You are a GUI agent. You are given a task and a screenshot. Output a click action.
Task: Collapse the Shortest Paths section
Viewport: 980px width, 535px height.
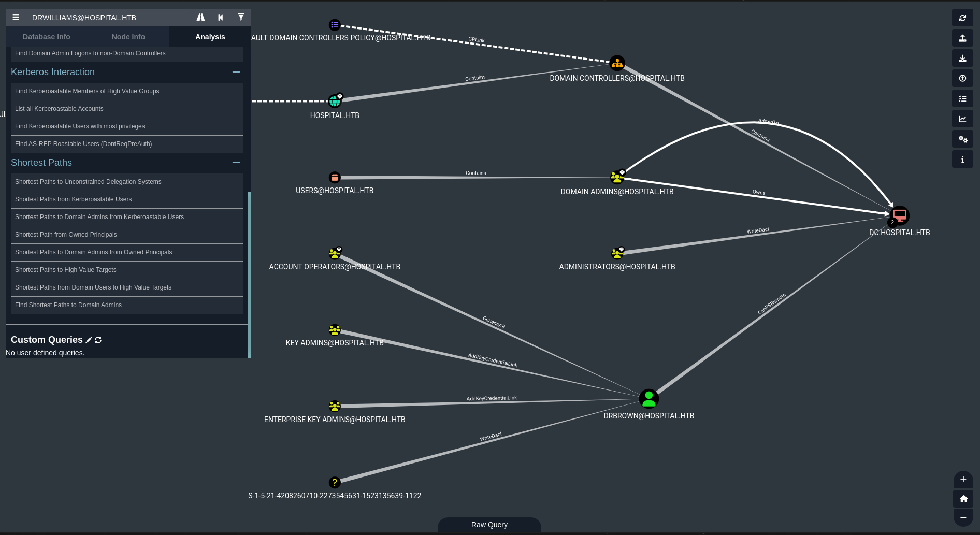236,163
